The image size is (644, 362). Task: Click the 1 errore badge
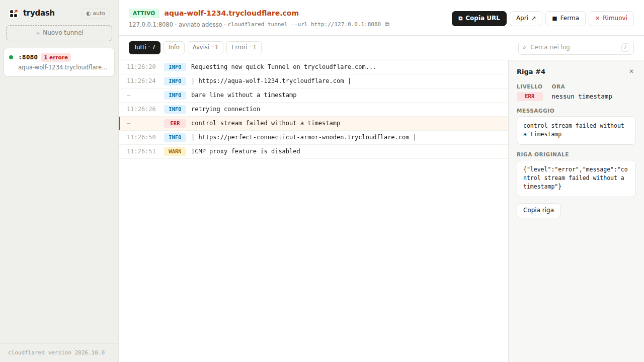(56, 57)
